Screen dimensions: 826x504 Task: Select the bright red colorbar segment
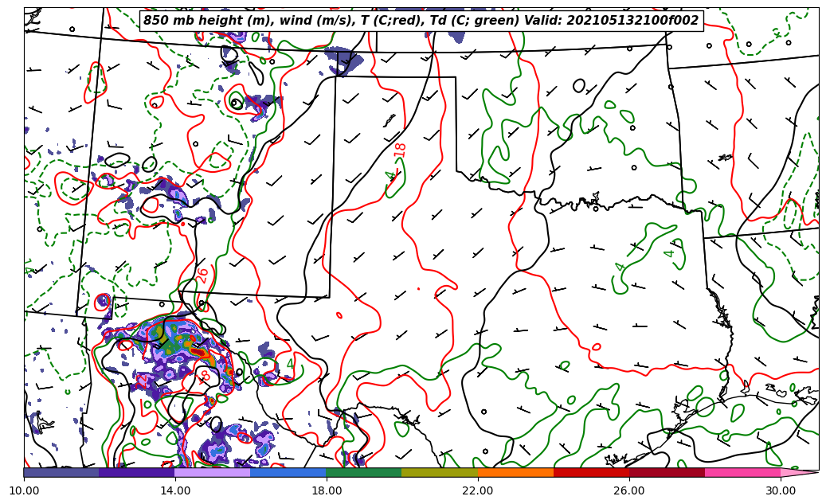click(591, 472)
